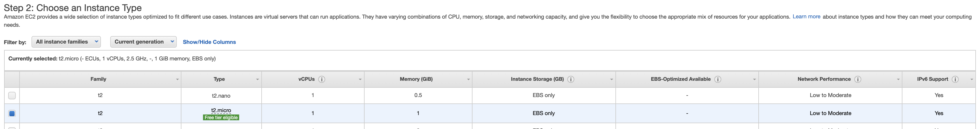Click the Instance Storage info icon
The width and height of the screenshot is (980, 129).
(571, 79)
